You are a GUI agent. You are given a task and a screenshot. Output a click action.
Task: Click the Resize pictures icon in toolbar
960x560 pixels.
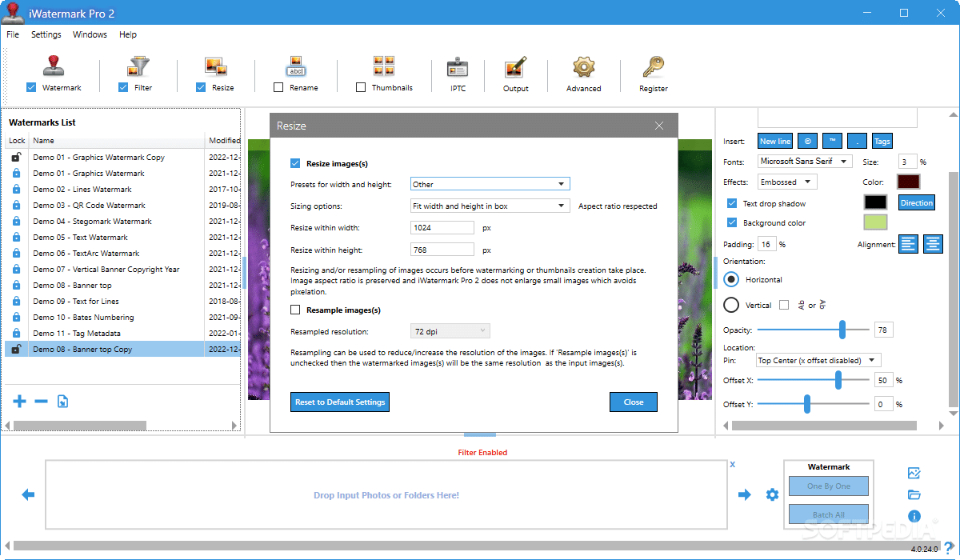(215, 67)
